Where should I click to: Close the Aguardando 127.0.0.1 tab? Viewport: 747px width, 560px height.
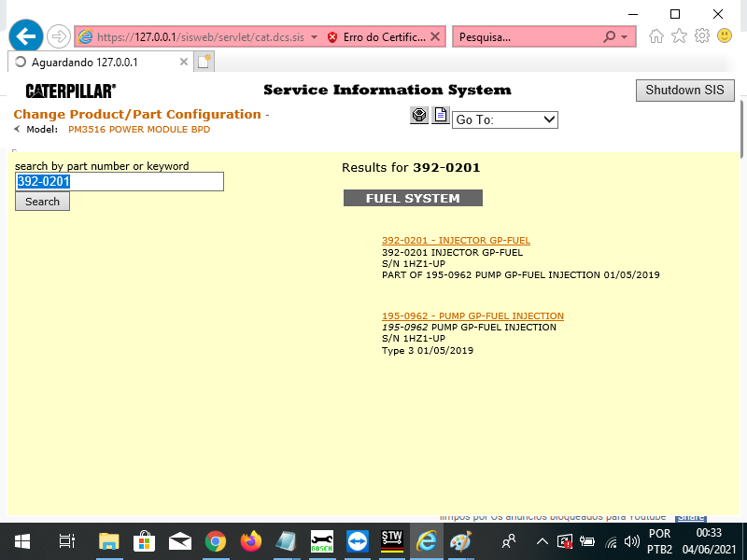(183, 62)
